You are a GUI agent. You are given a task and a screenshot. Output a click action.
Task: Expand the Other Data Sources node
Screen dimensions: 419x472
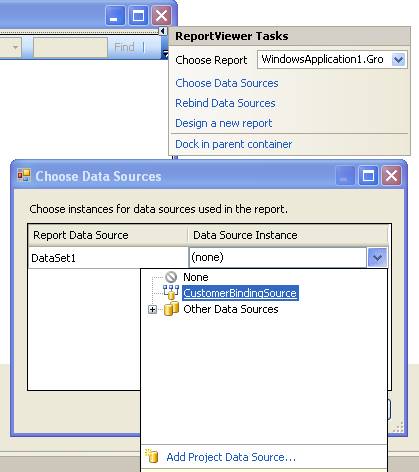(x=152, y=309)
